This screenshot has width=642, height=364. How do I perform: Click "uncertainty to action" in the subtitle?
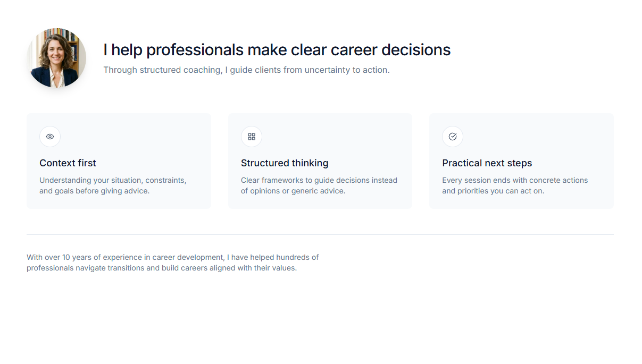[x=347, y=70]
